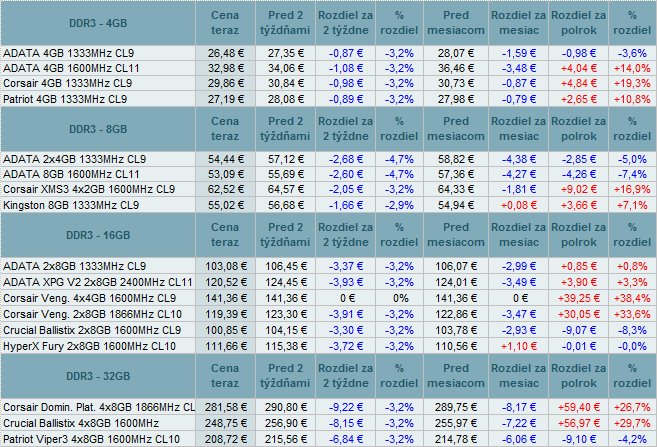Viewport: 657px width, 447px height.
Task: Click the current price 26,48 €
Action: click(x=225, y=53)
